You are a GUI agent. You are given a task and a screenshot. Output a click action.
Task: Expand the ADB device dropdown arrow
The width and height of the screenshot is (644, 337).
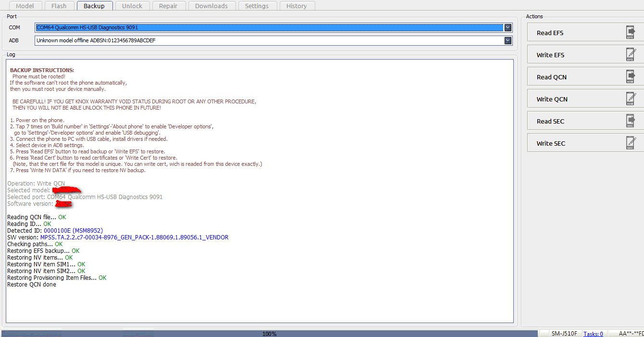(x=508, y=40)
